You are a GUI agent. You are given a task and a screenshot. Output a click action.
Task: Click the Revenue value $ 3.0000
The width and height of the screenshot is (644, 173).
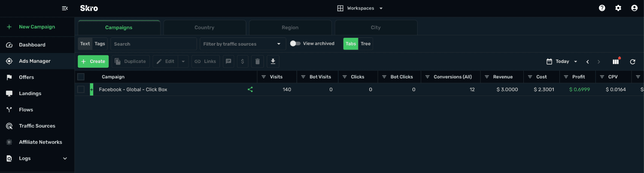pos(507,90)
